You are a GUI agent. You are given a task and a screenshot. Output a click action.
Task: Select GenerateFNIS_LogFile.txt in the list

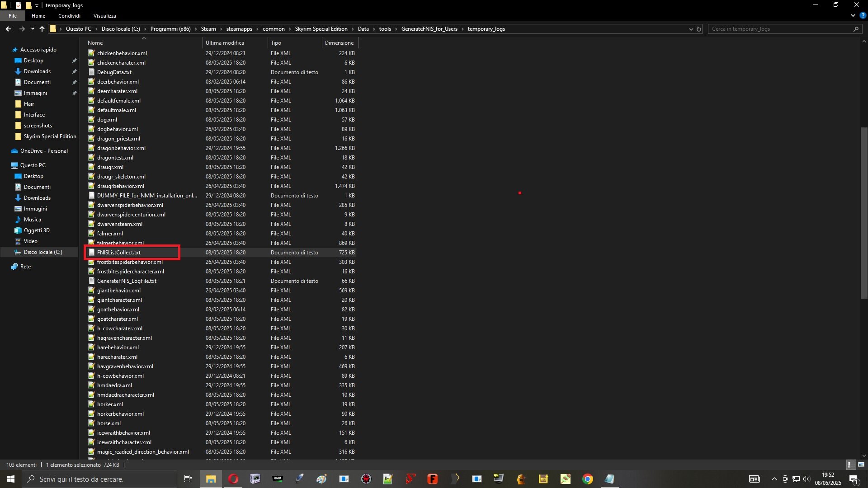pyautogui.click(x=127, y=281)
